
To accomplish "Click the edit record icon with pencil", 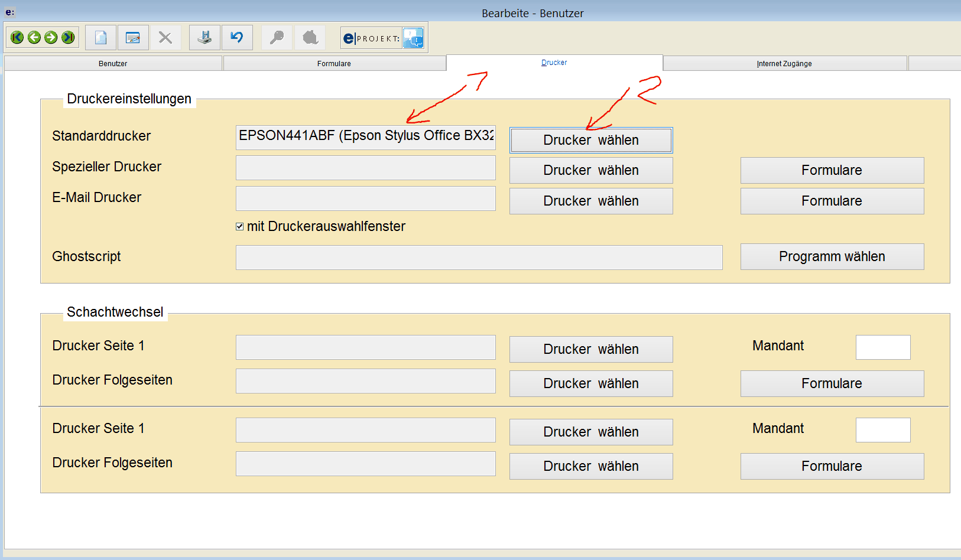I will coord(133,38).
